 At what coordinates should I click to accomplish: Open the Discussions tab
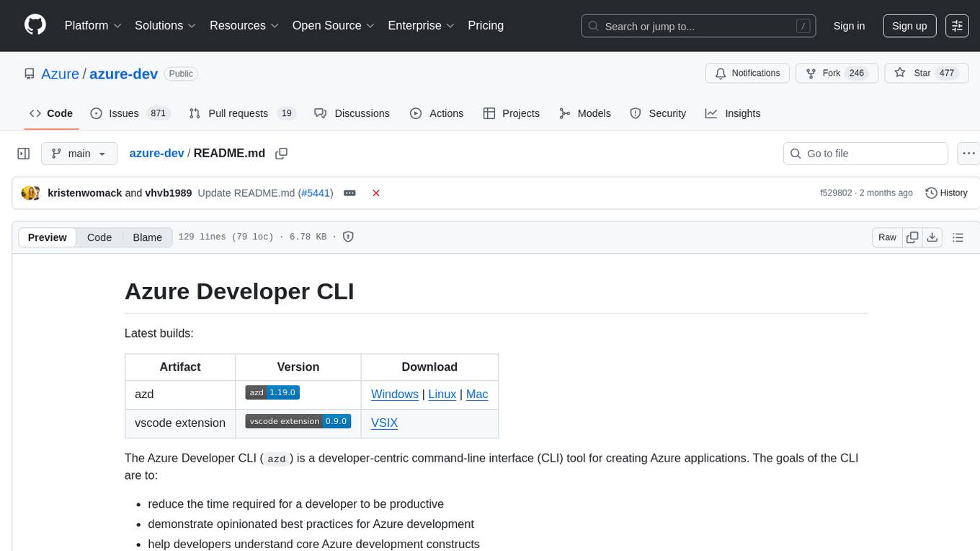(x=352, y=113)
